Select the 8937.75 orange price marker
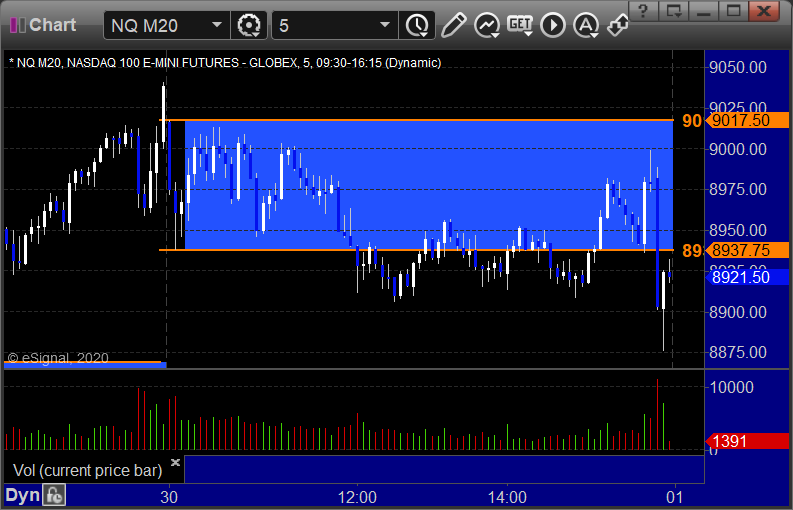Viewport: 793px width, 510px height. click(747, 250)
